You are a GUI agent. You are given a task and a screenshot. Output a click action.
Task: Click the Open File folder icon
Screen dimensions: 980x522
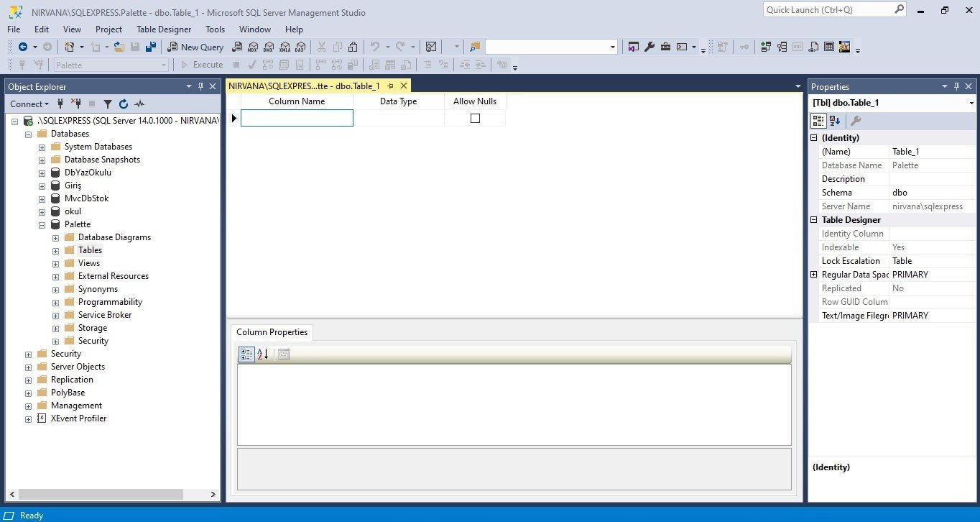click(119, 47)
